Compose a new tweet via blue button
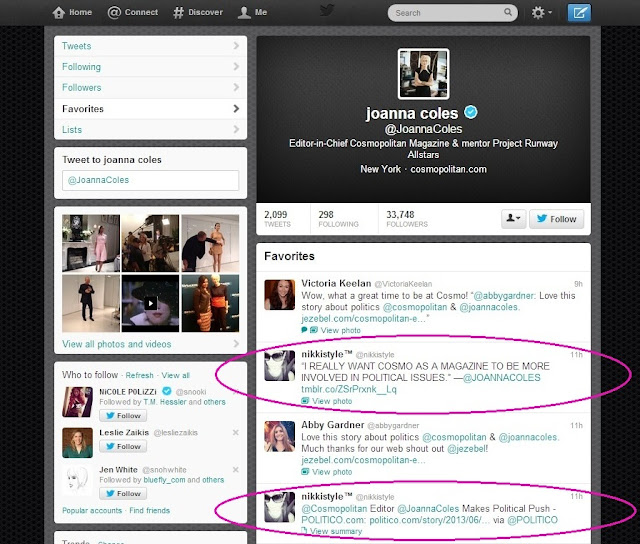 (x=579, y=13)
